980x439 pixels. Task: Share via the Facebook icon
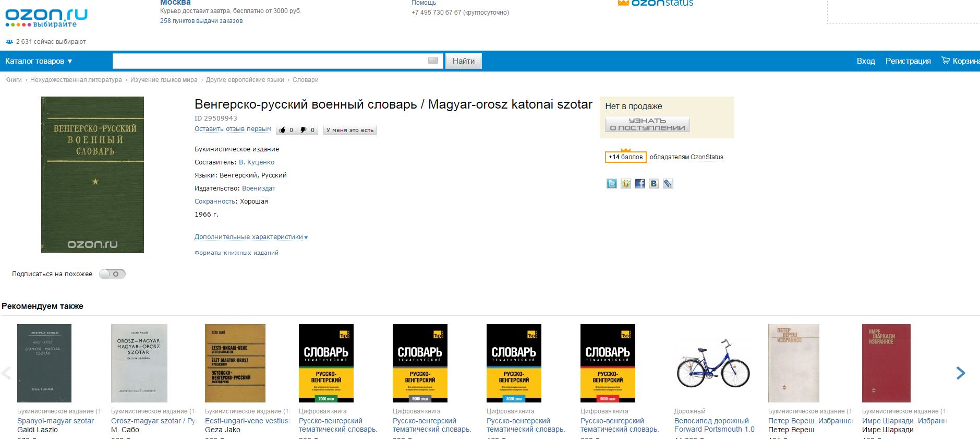point(640,184)
